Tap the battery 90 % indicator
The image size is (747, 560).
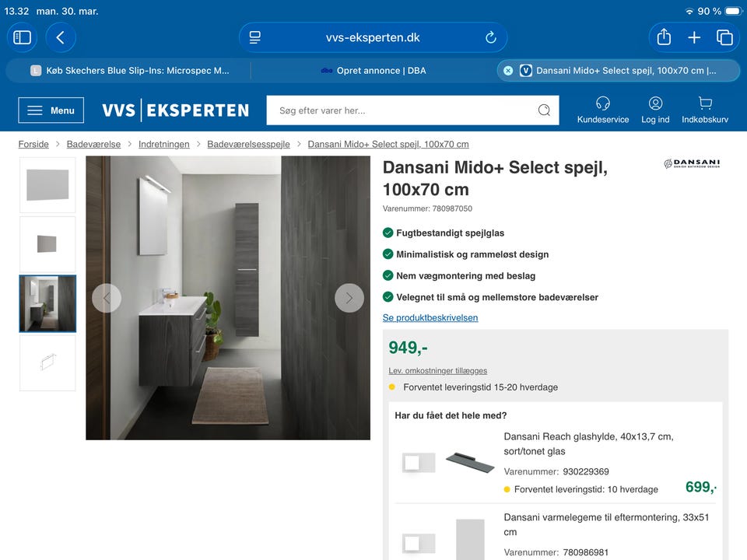(x=719, y=11)
